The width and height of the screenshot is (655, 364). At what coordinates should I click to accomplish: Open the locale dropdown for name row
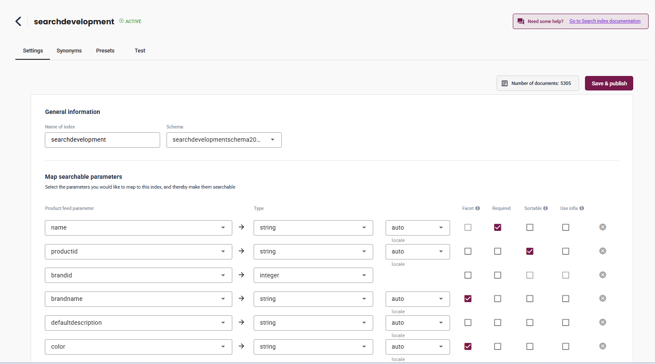(x=417, y=228)
